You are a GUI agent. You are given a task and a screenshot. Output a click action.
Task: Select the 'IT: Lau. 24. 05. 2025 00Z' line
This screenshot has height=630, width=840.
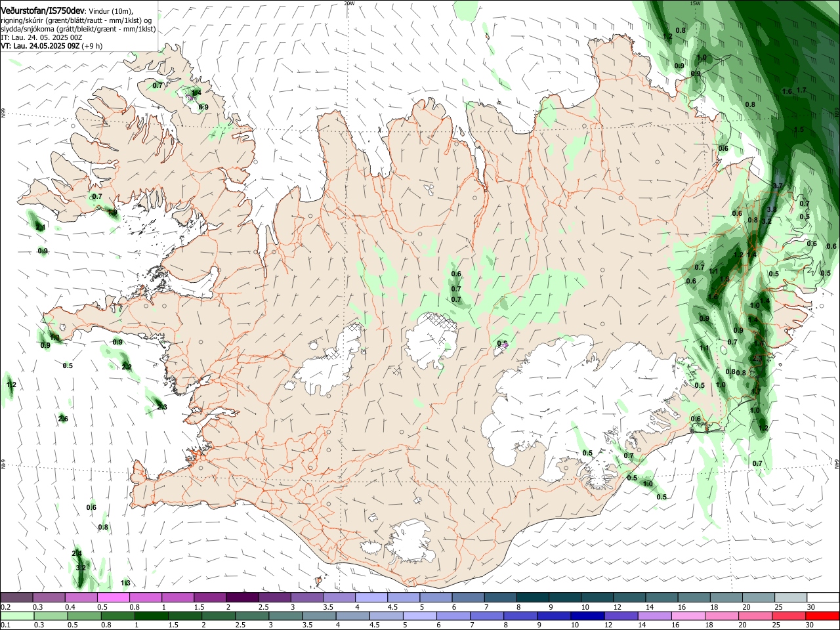[41, 37]
